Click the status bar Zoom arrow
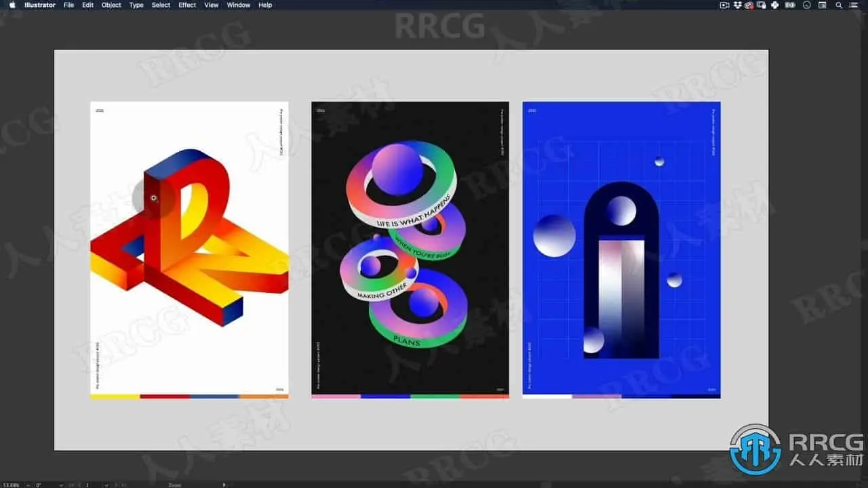The image size is (868, 488). coord(224,485)
